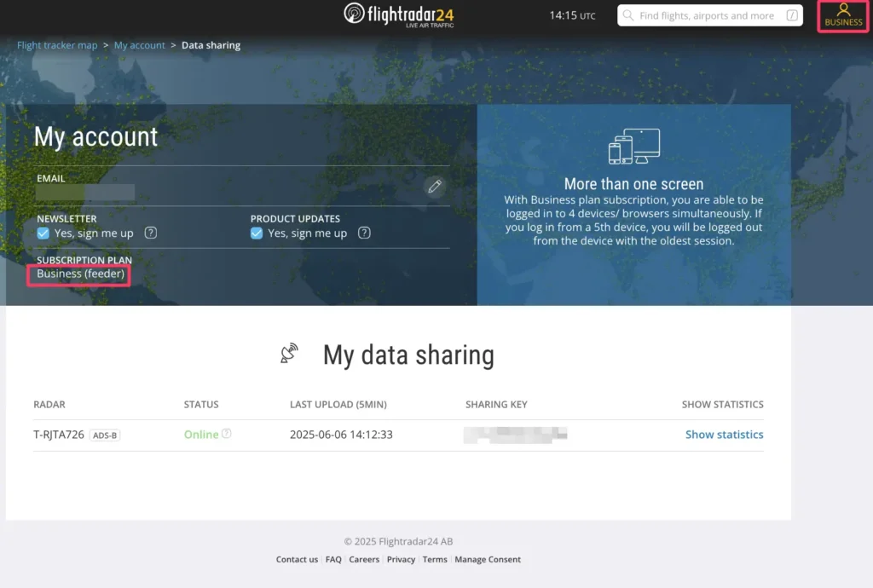Select radar name T-RJTA726

pos(59,435)
